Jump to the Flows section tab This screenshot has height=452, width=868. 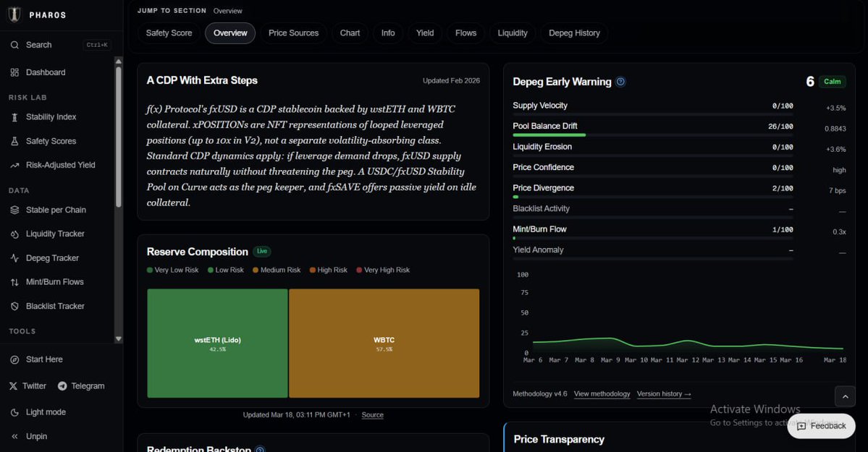click(465, 33)
